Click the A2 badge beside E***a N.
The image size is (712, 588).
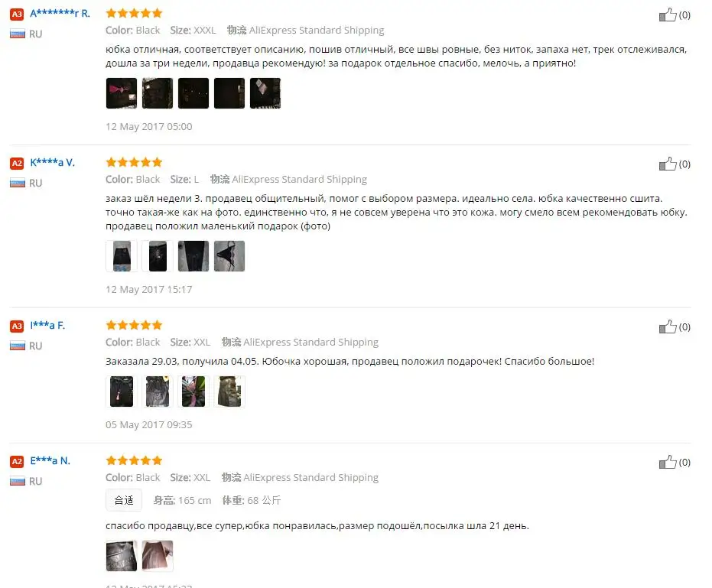click(x=17, y=461)
